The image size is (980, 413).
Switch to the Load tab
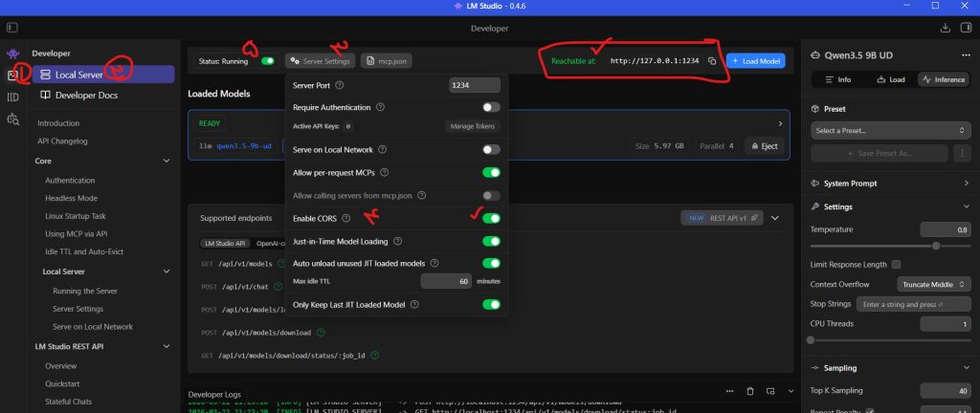click(890, 79)
